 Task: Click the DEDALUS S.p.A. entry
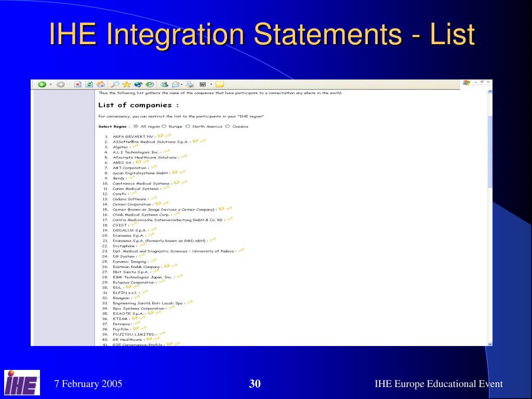coord(129,230)
